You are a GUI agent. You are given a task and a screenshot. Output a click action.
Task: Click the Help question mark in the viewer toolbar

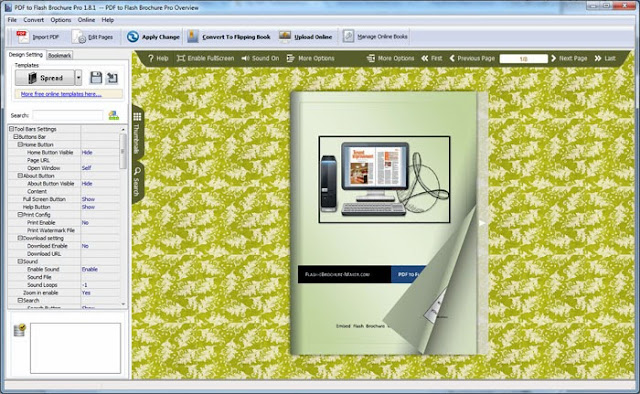pyautogui.click(x=151, y=58)
